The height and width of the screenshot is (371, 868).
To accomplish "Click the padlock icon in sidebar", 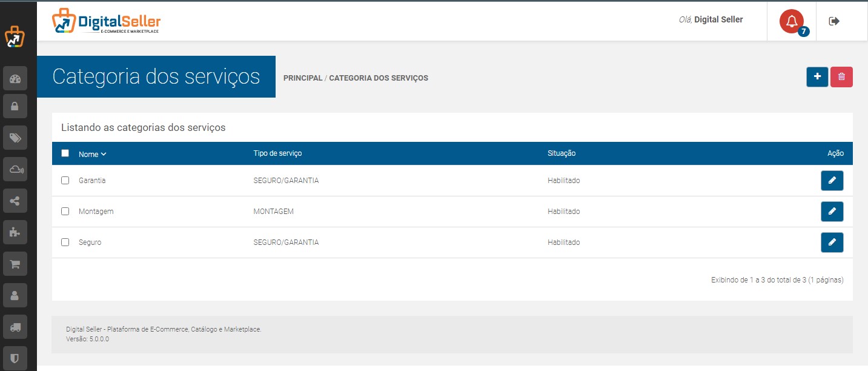I will [x=15, y=106].
